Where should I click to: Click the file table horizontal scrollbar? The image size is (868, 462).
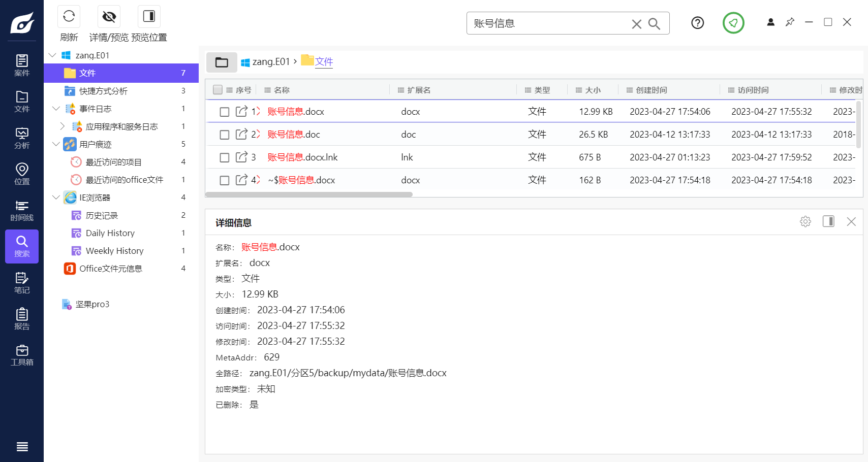tap(309, 194)
